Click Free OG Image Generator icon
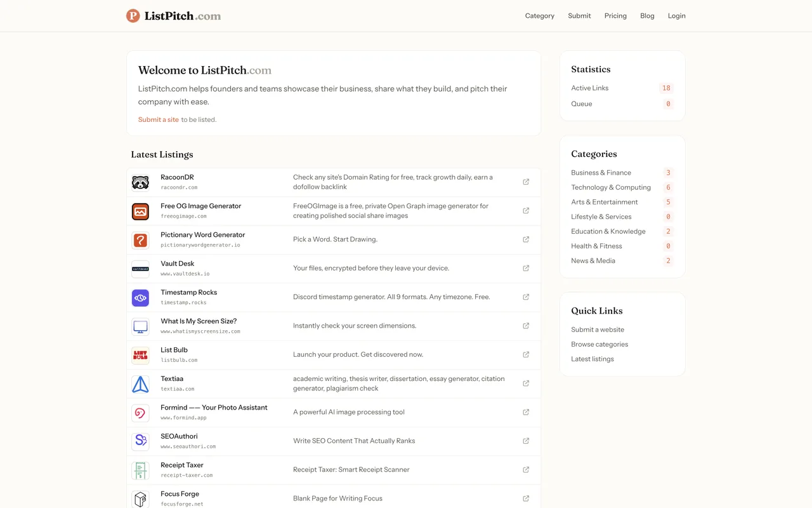The image size is (812, 508). 140,211
